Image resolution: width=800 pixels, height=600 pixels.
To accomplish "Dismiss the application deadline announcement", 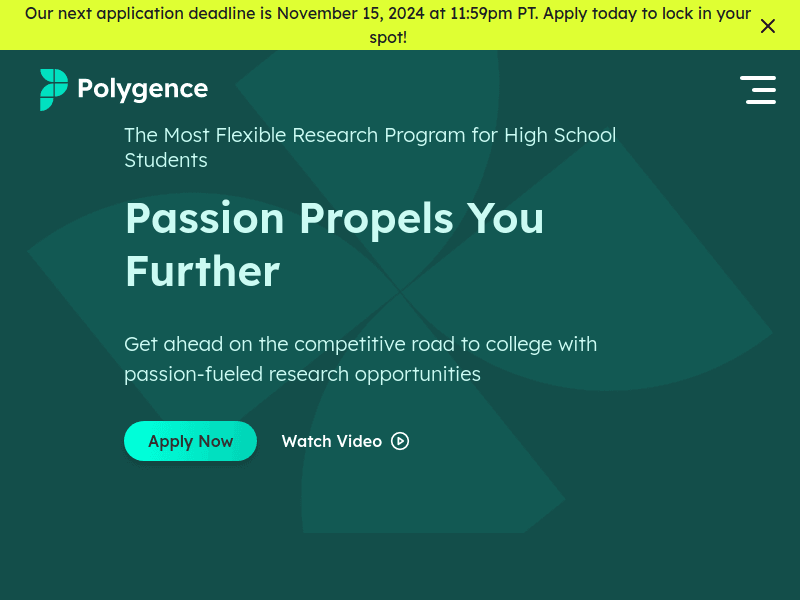I will [x=768, y=26].
